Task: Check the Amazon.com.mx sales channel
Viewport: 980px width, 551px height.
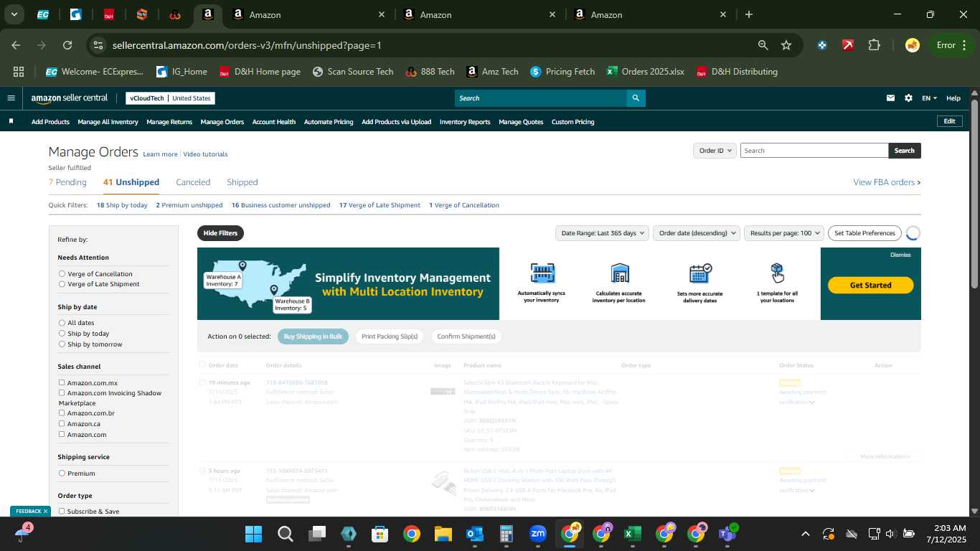Action: (62, 383)
